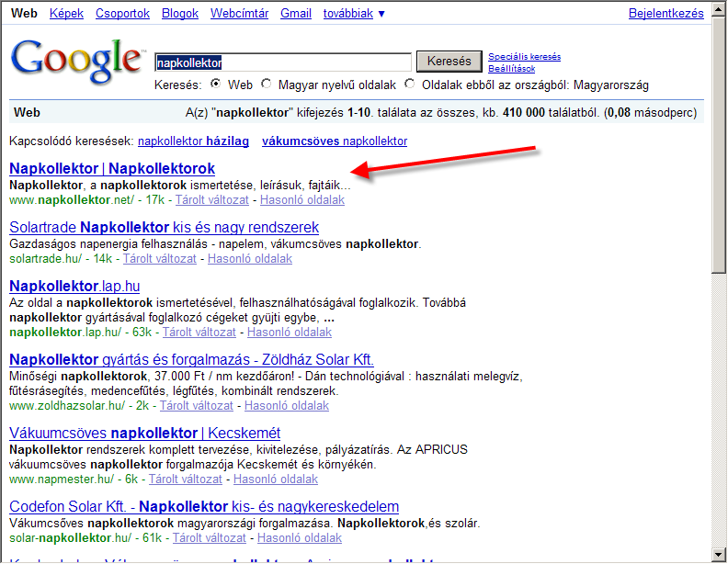The image size is (728, 564).
Task: Open Napkollektor.lap.hu result title
Action: click(x=74, y=287)
